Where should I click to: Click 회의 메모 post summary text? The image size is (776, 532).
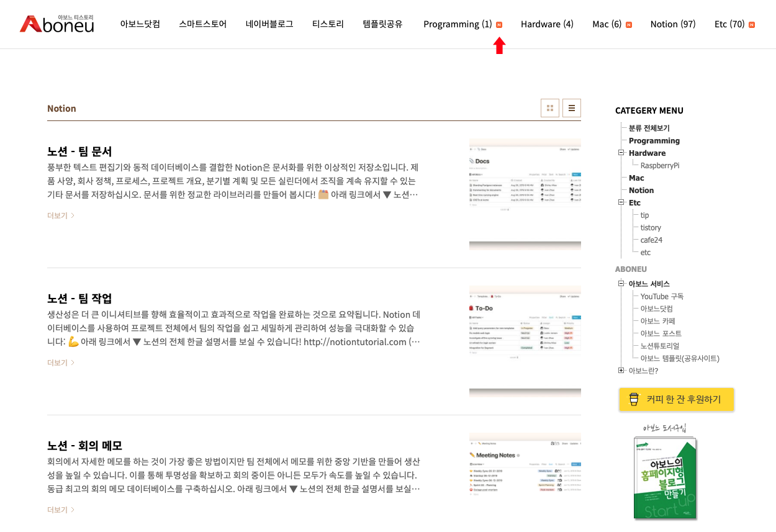point(233,476)
